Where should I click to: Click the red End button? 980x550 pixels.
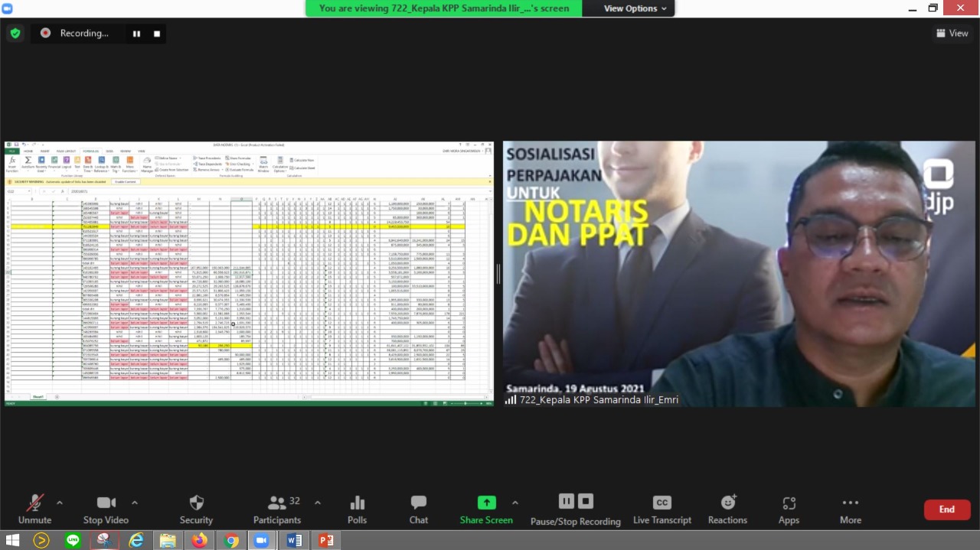pyautogui.click(x=947, y=509)
